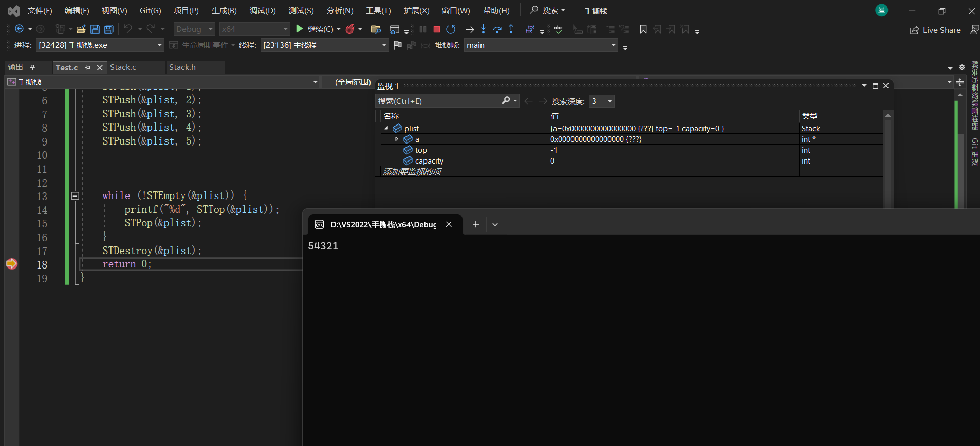Undo the last edit

(x=128, y=29)
